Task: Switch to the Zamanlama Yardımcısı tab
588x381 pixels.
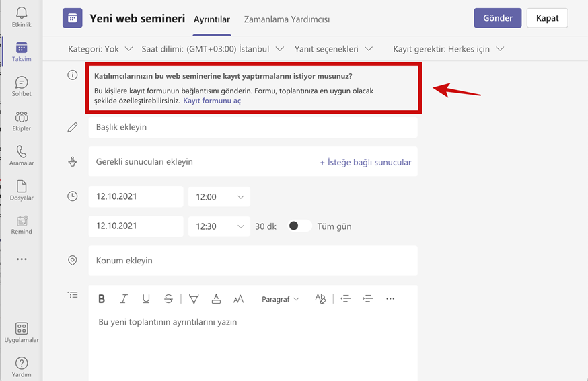Action: 287,19
